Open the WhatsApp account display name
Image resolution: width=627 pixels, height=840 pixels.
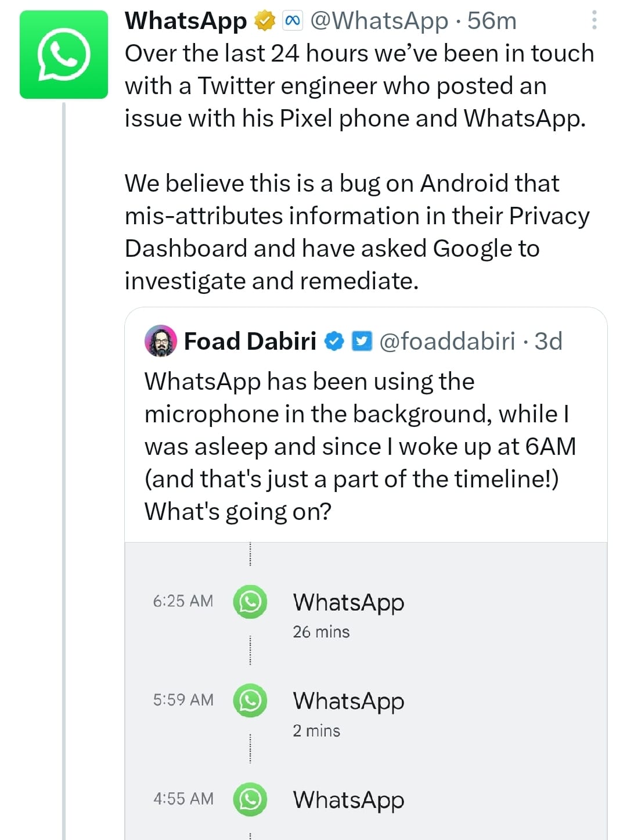point(186,21)
